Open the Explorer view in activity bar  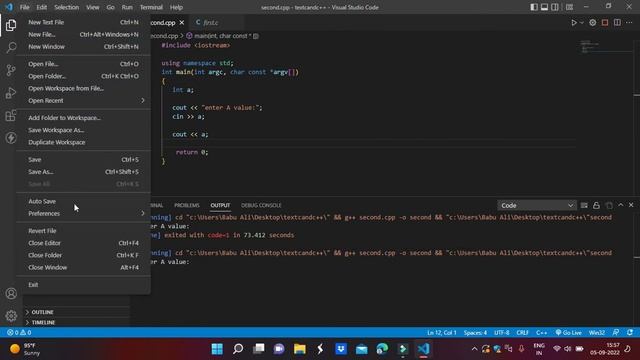coord(11,25)
